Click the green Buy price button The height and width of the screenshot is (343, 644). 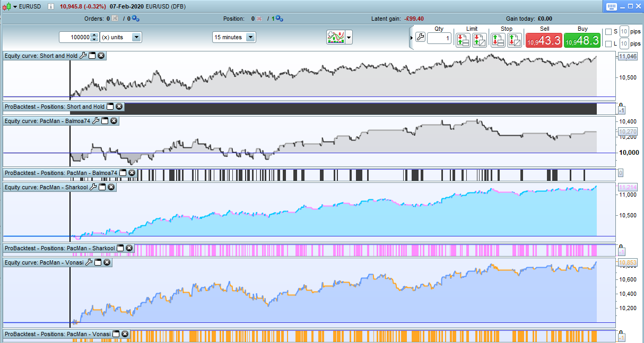[582, 40]
